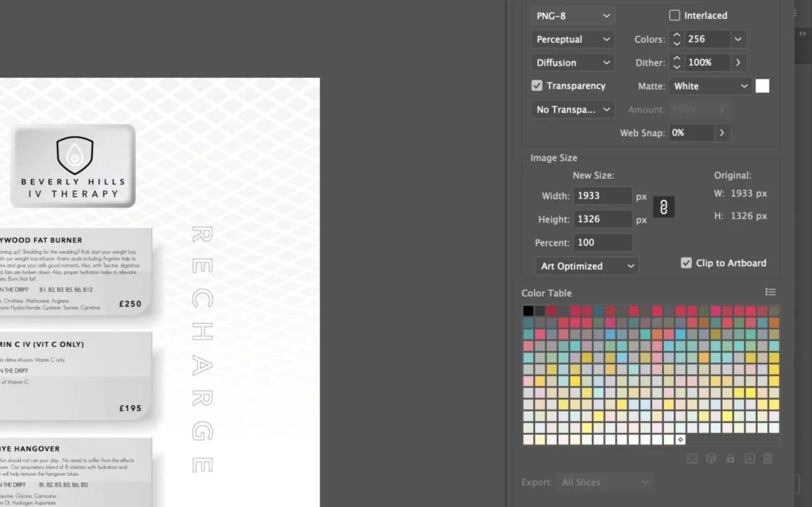The width and height of the screenshot is (812, 507).
Task: Click the web-safe cube icon
Action: point(711,459)
